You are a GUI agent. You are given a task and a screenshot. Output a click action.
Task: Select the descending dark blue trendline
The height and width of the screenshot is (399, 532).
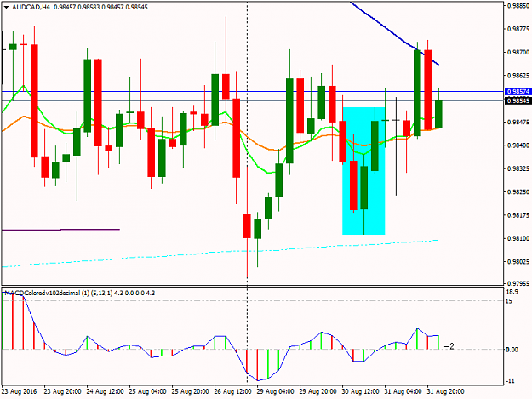click(395, 34)
